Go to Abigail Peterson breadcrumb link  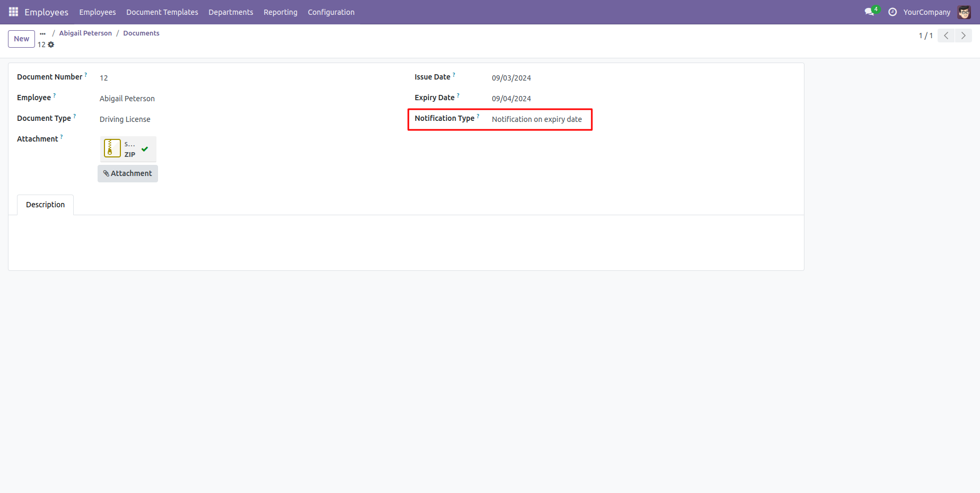tap(85, 33)
